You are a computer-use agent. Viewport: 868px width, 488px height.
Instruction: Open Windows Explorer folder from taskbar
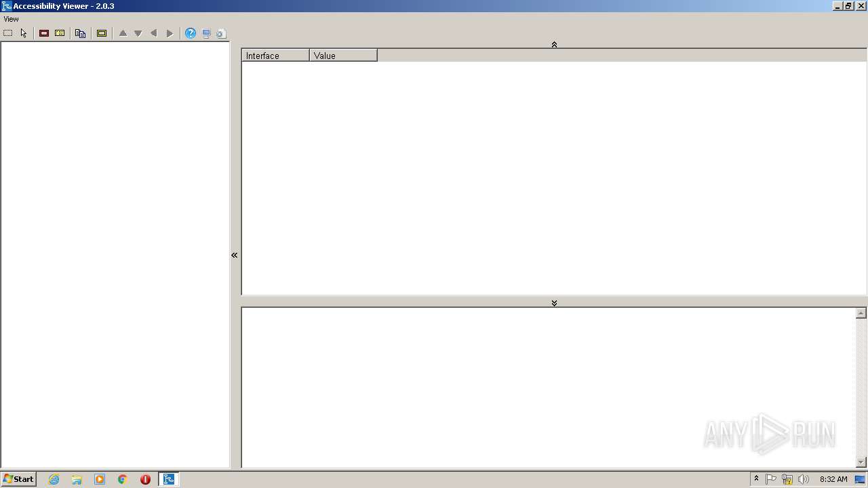tap(77, 479)
